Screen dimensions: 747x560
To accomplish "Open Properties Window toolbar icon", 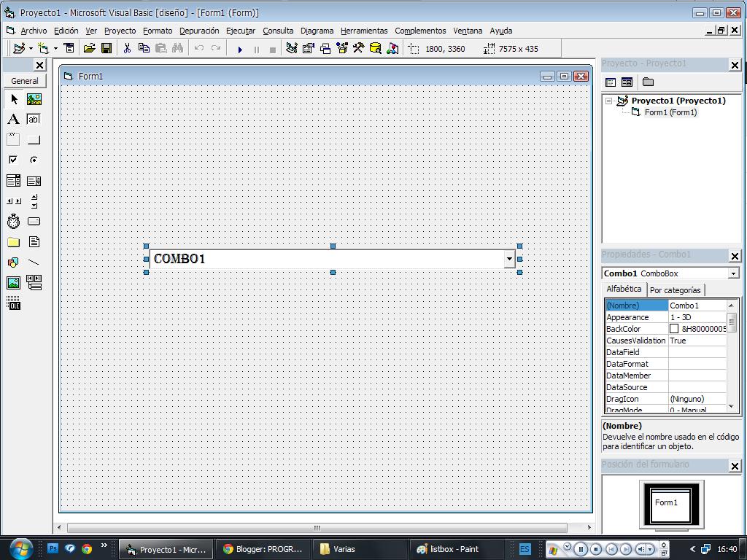I will click(309, 49).
